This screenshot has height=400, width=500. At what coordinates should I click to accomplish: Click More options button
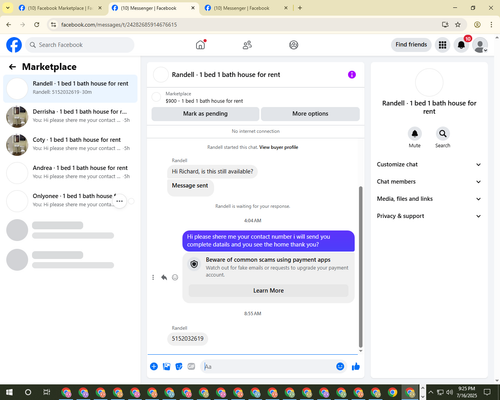[x=310, y=114]
